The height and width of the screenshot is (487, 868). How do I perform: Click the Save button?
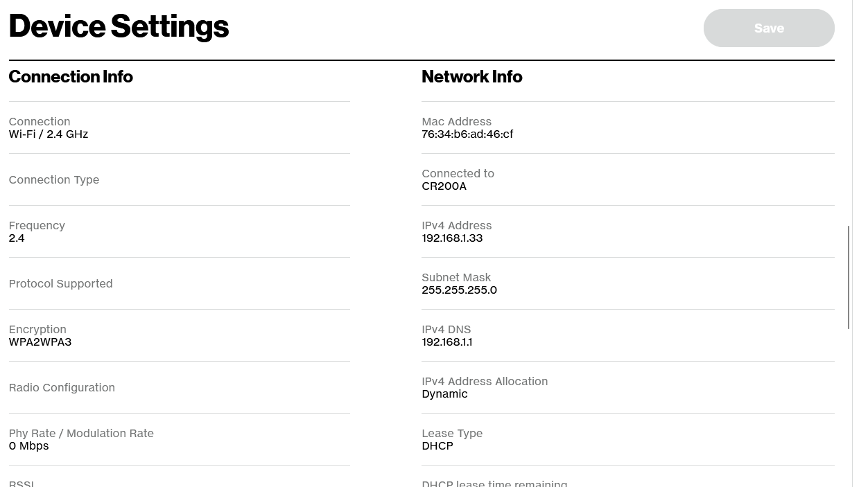(x=768, y=28)
